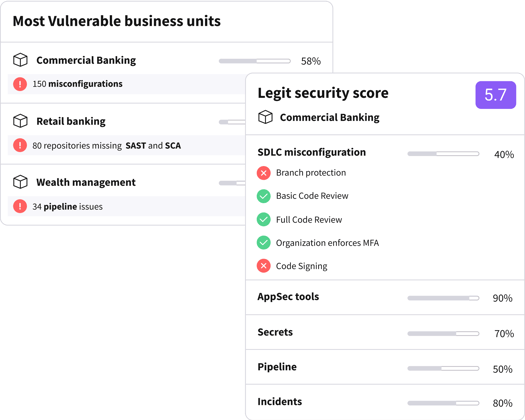525x420 pixels.
Task: Open the 80 repositories missing SAST and SCA row
Action: 127,145
